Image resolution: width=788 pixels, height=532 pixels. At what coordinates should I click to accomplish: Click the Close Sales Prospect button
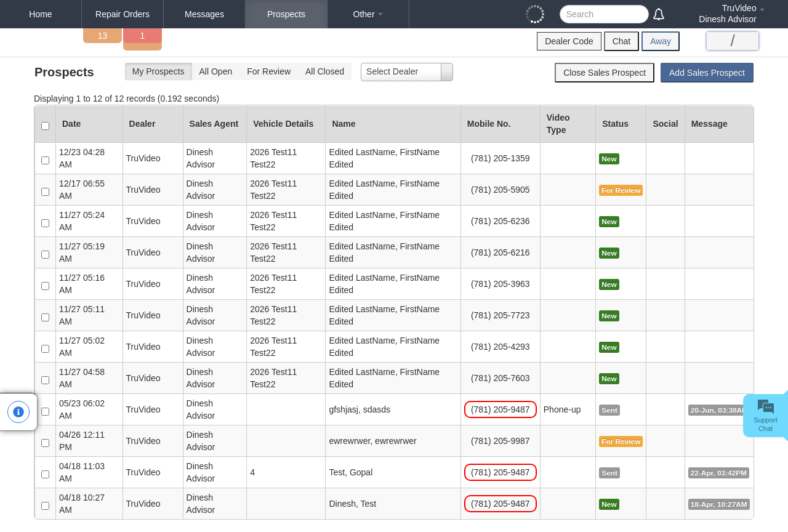pos(605,73)
